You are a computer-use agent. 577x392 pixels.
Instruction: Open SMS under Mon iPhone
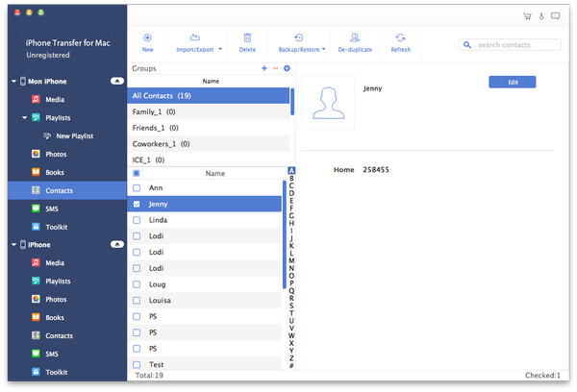[x=53, y=208]
